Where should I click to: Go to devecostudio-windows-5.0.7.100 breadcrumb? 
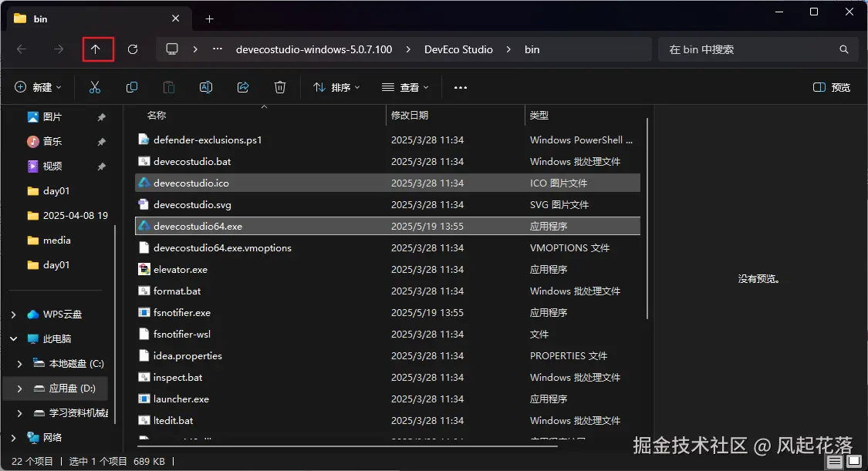[314, 49]
